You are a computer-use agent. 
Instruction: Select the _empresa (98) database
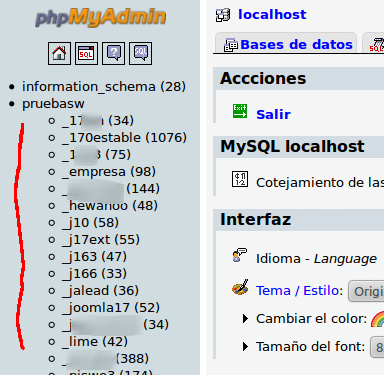point(109,172)
